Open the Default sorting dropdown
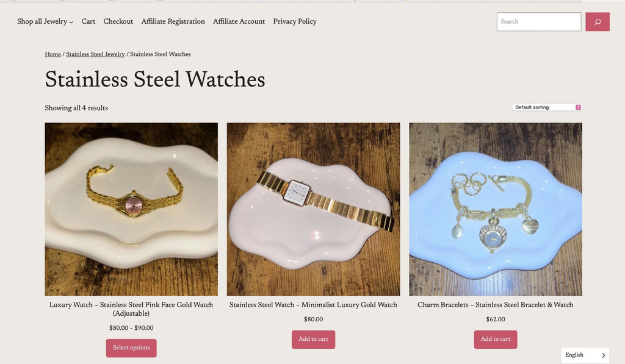The width and height of the screenshot is (625, 364). tap(547, 107)
